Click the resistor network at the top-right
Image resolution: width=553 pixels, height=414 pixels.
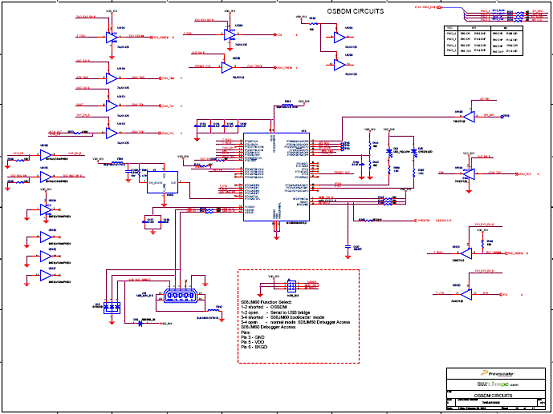click(520, 16)
